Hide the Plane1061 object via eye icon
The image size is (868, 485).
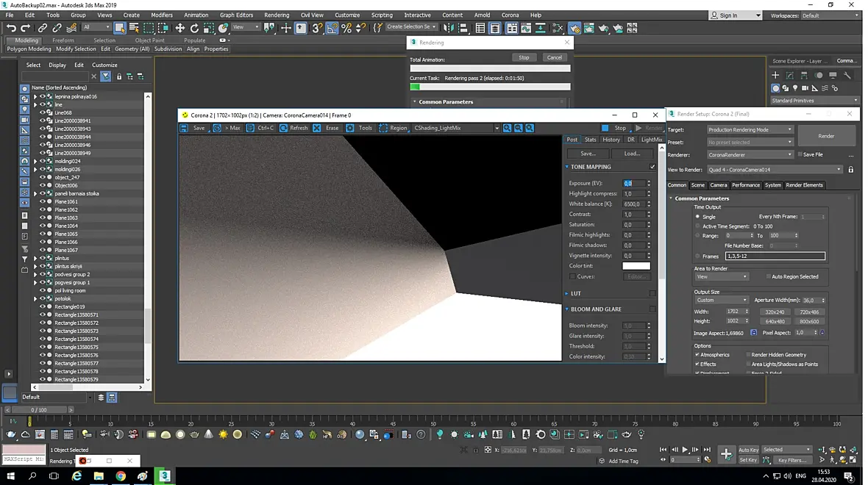click(x=42, y=201)
